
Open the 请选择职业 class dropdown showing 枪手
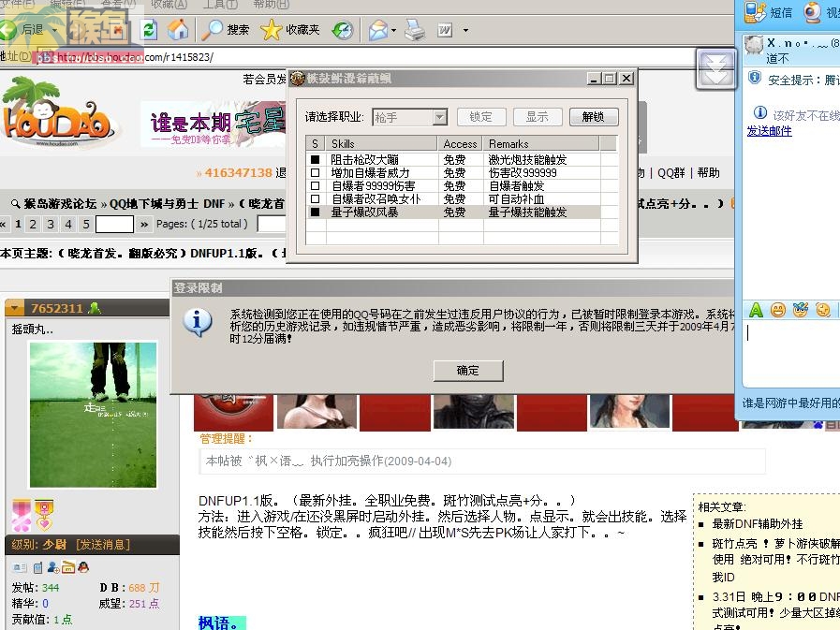pyautogui.click(x=410, y=117)
